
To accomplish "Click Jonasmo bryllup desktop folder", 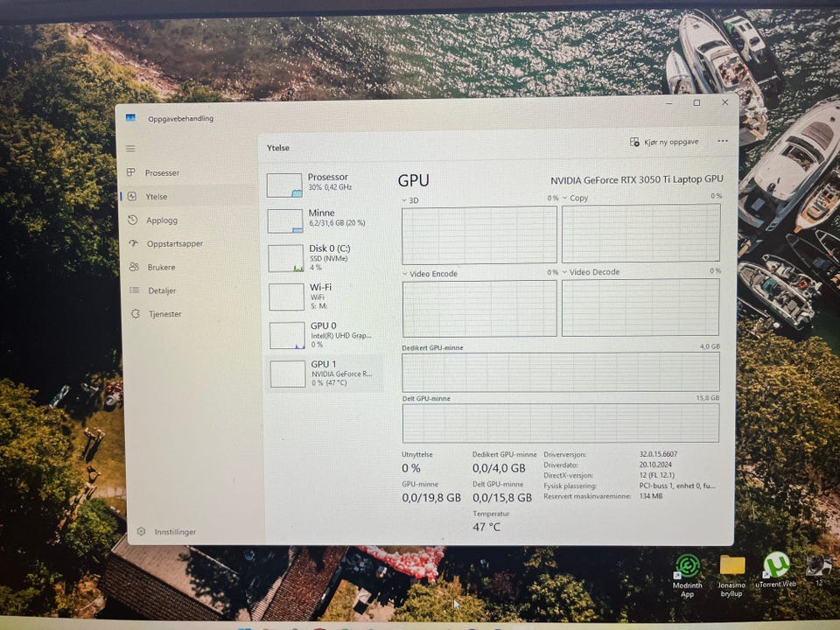I will coord(731,575).
